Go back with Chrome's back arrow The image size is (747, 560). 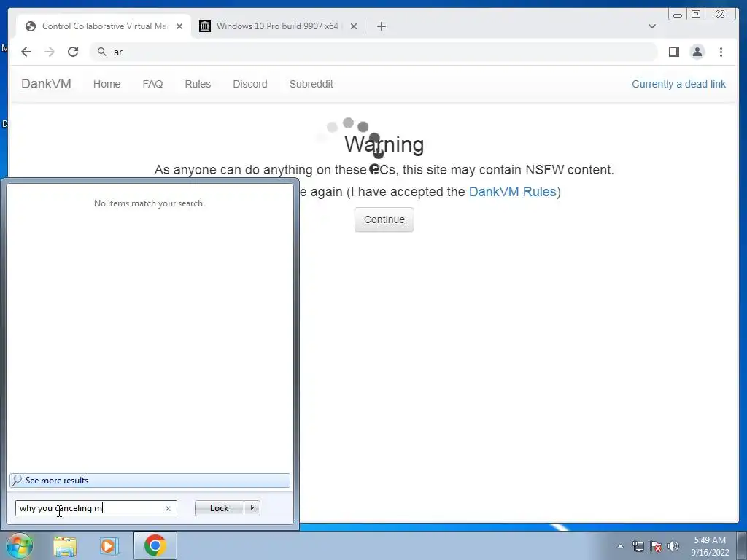click(x=26, y=52)
